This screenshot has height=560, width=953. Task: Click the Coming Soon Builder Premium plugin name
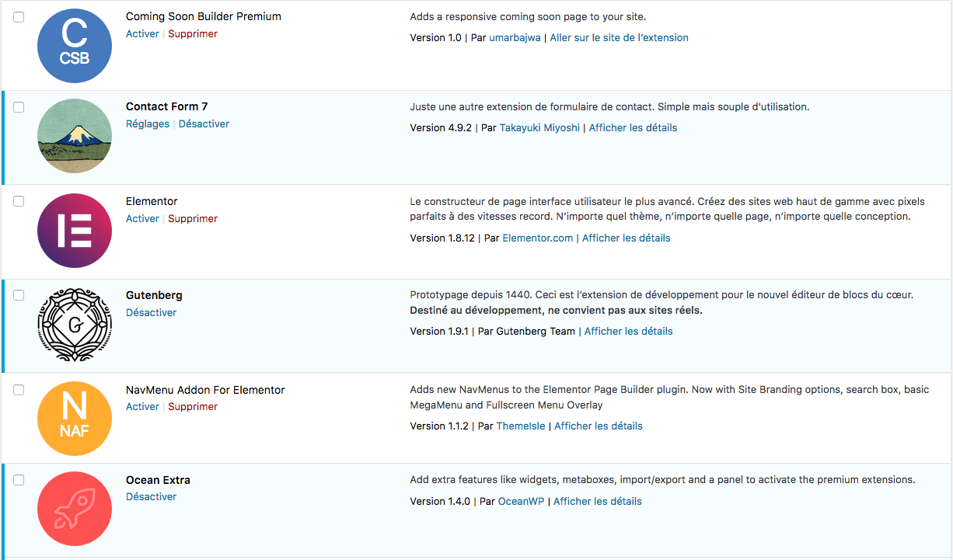[204, 16]
